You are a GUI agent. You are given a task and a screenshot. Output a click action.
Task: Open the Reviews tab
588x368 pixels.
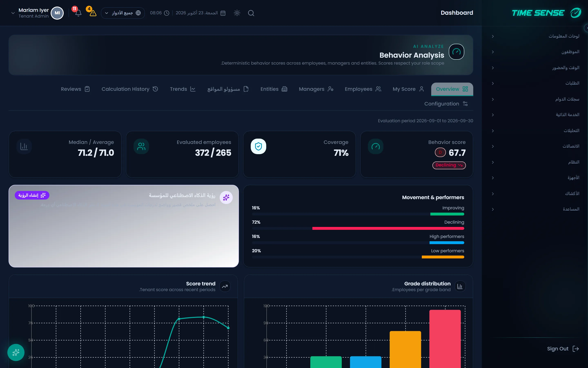point(75,89)
